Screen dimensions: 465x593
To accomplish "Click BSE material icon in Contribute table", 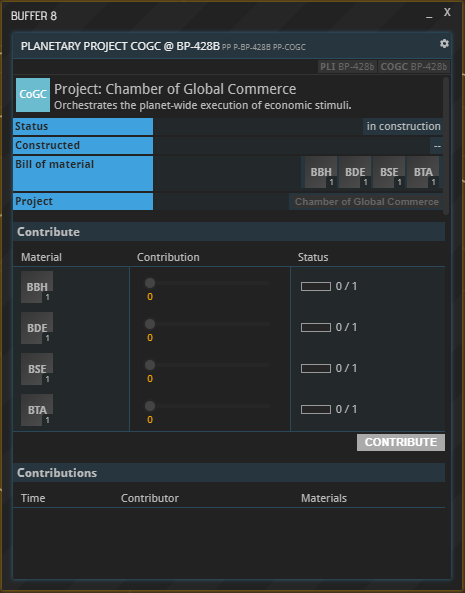I will pyautogui.click(x=37, y=369).
